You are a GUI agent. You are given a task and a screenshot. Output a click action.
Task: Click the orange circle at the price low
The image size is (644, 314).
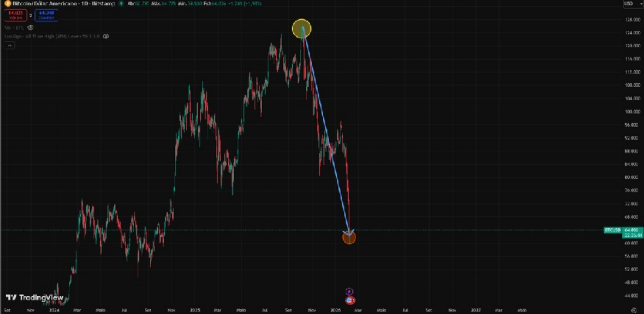click(349, 237)
